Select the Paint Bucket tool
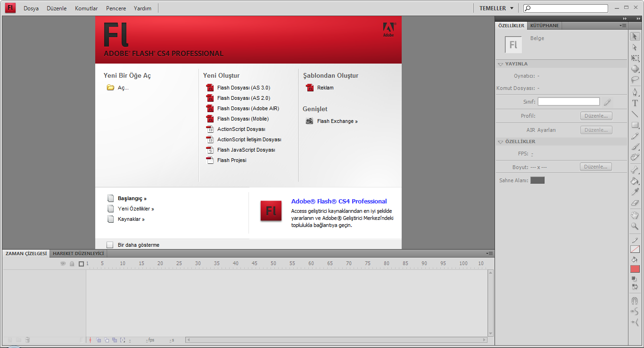 click(x=635, y=181)
